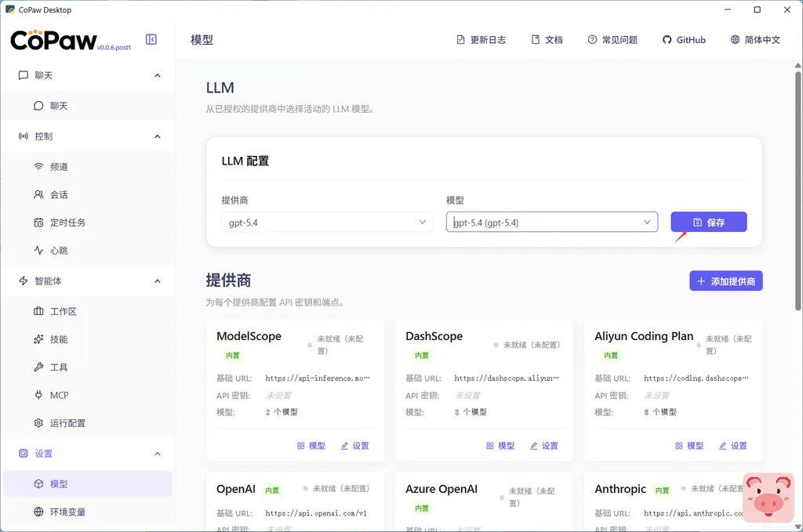
Task: Open 运行配置 runtime config page
Action: click(x=88, y=423)
